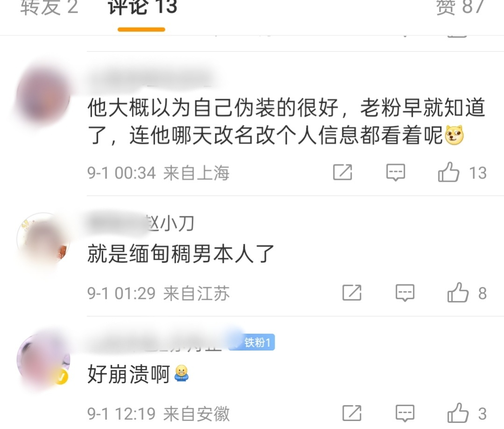Select the 评论 13 tab
This screenshot has height=429, width=504.
pos(142,7)
